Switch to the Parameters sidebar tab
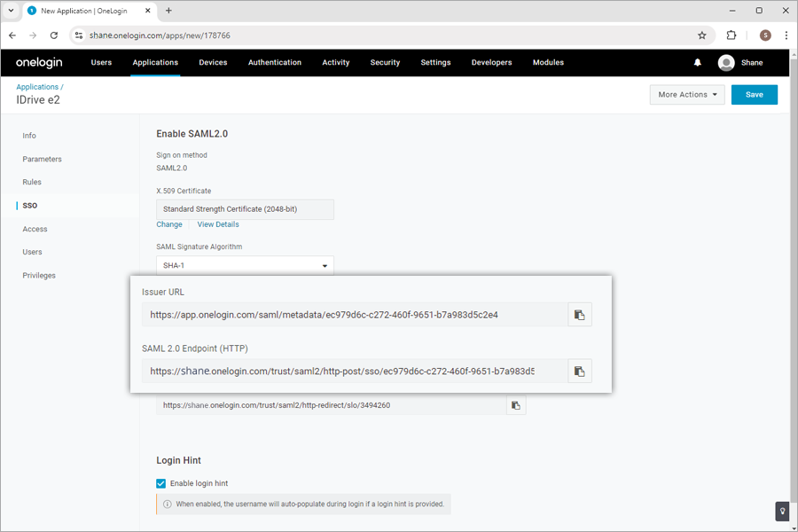The width and height of the screenshot is (798, 532). (x=42, y=159)
